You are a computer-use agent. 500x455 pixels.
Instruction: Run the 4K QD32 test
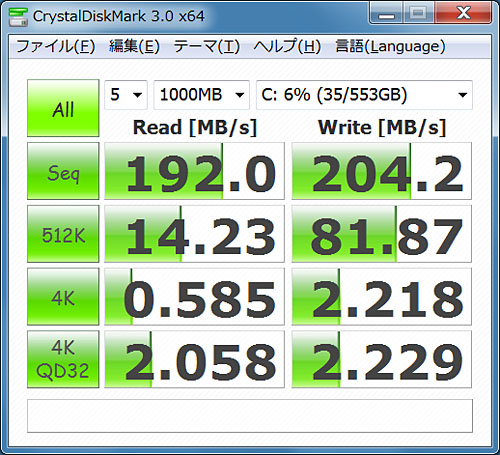63,359
